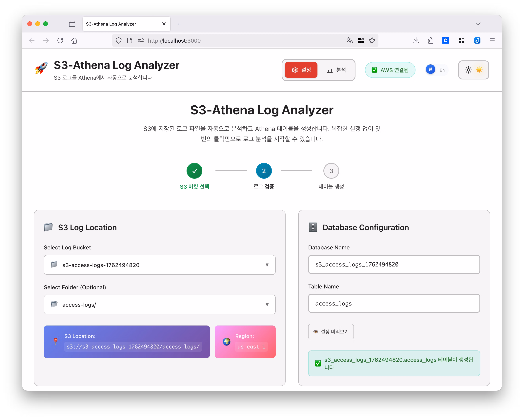Reload the current page
This screenshot has width=524, height=420.
[60, 40]
